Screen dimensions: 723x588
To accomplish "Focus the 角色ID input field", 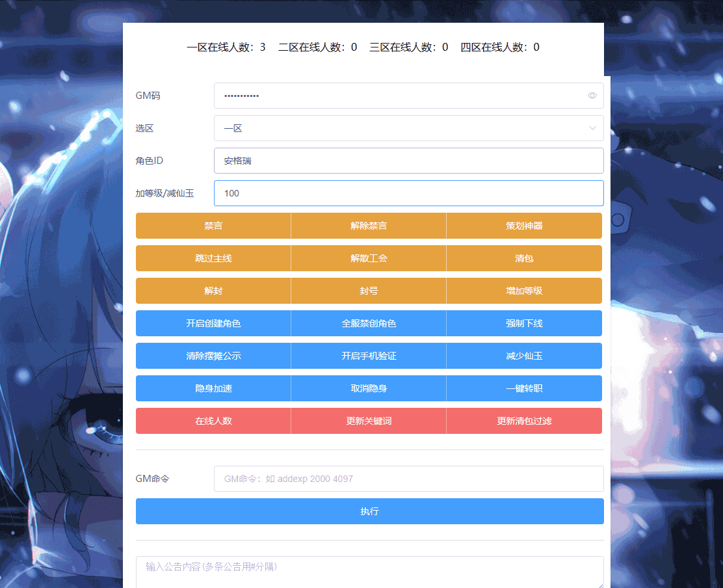I will coord(408,161).
